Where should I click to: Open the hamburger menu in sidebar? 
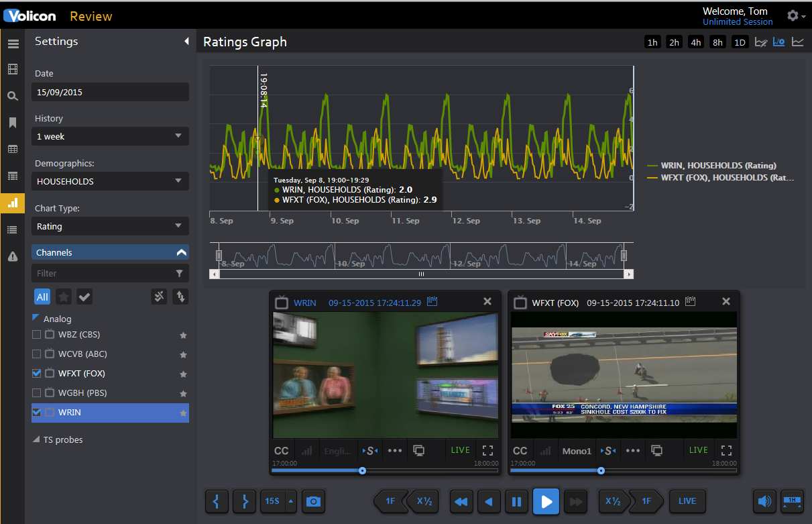[x=12, y=44]
